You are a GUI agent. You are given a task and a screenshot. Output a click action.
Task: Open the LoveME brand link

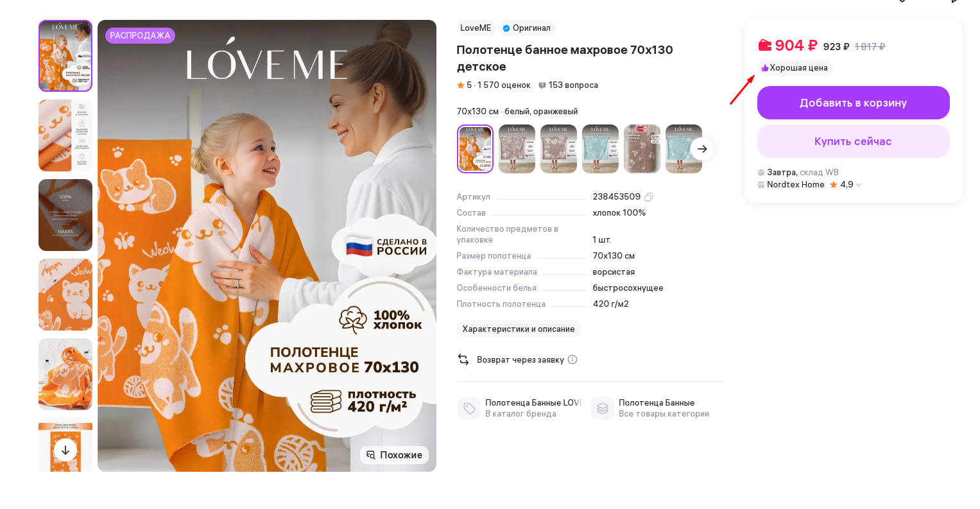tap(476, 28)
